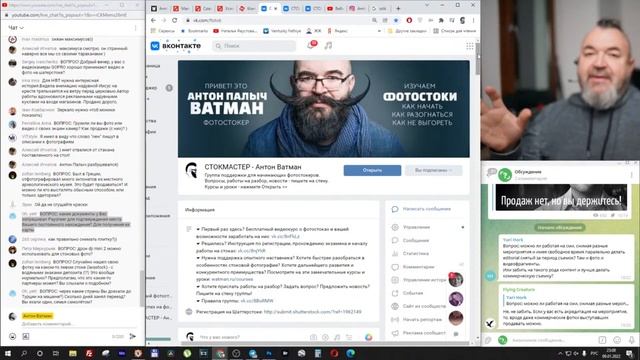Open a new browser tab
The height and width of the screenshot is (360, 640).
click(x=398, y=9)
